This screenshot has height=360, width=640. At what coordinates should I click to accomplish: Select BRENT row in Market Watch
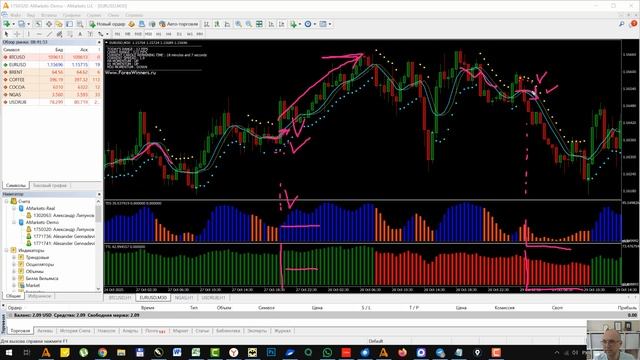click(52, 72)
